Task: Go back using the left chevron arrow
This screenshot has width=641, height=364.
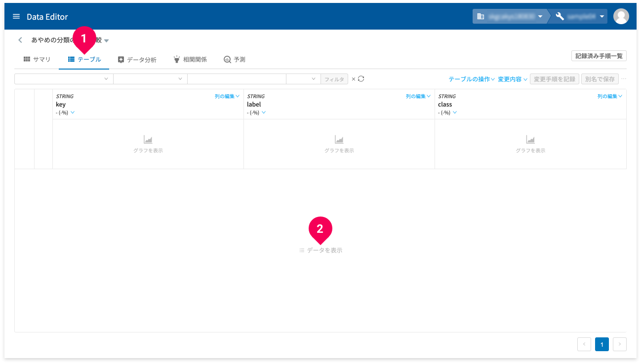Action: click(20, 40)
